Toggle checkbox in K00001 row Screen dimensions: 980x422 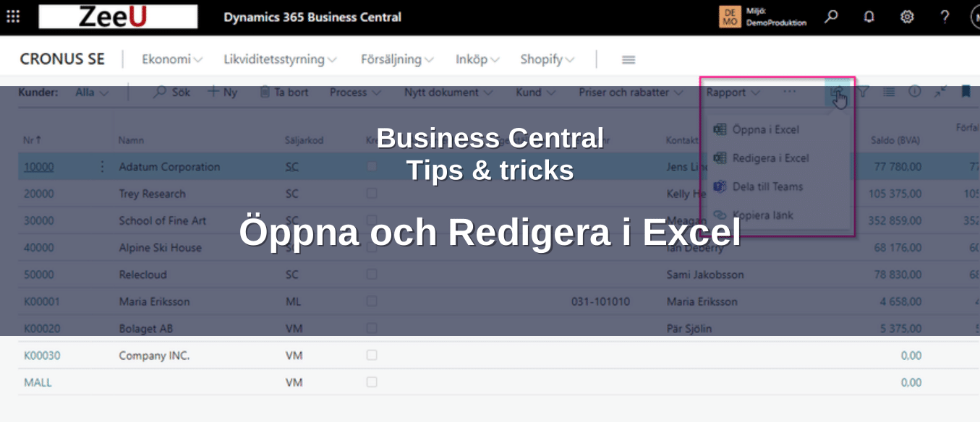coord(372,301)
